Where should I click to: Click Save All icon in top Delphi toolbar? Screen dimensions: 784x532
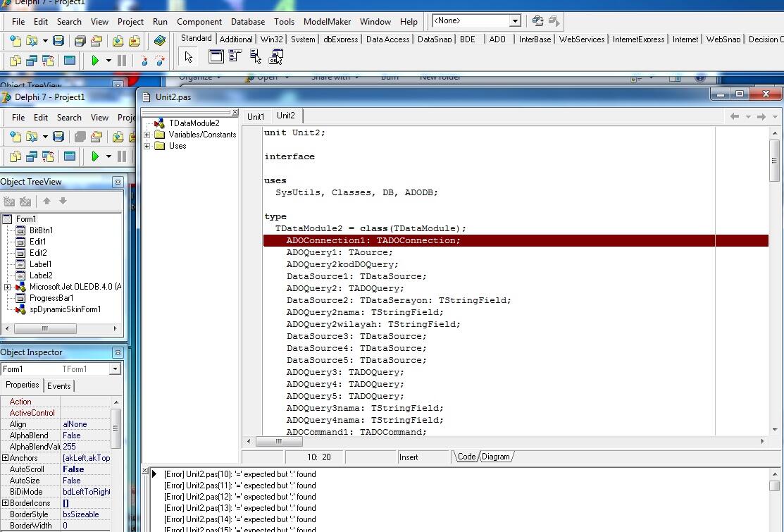pos(80,41)
